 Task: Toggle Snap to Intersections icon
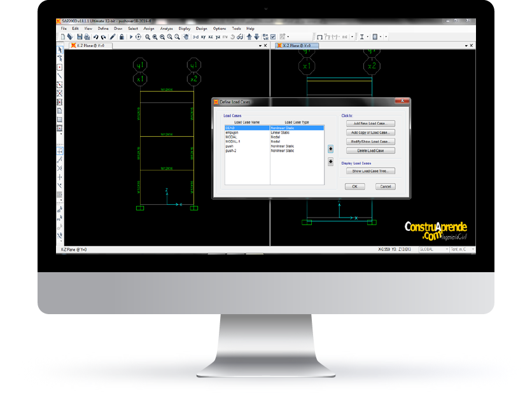pyautogui.click(x=60, y=169)
